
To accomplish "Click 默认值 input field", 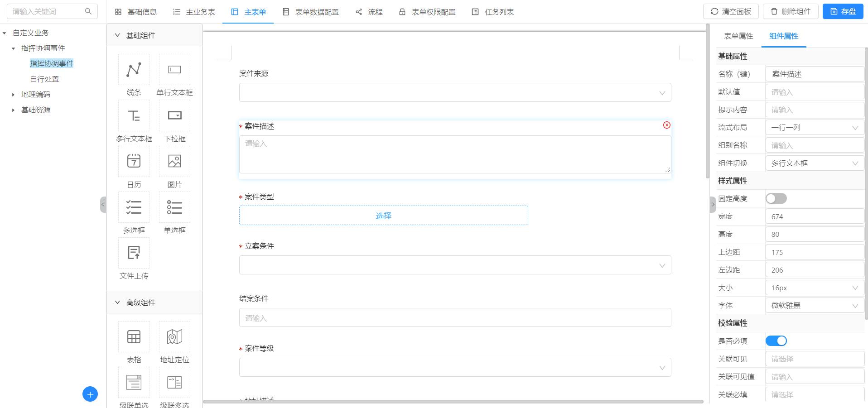I will 815,92.
